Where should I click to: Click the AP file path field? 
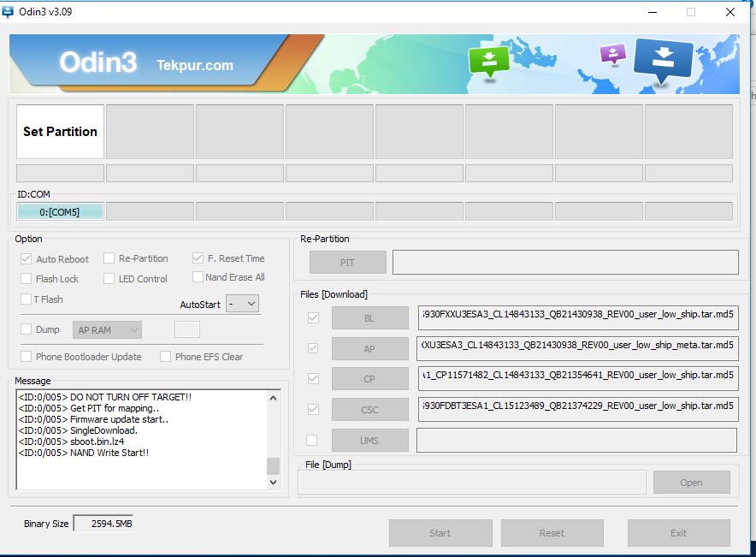click(x=577, y=348)
